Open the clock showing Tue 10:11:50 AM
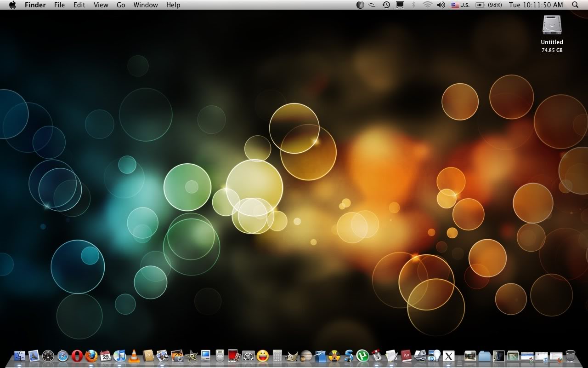 pos(536,5)
